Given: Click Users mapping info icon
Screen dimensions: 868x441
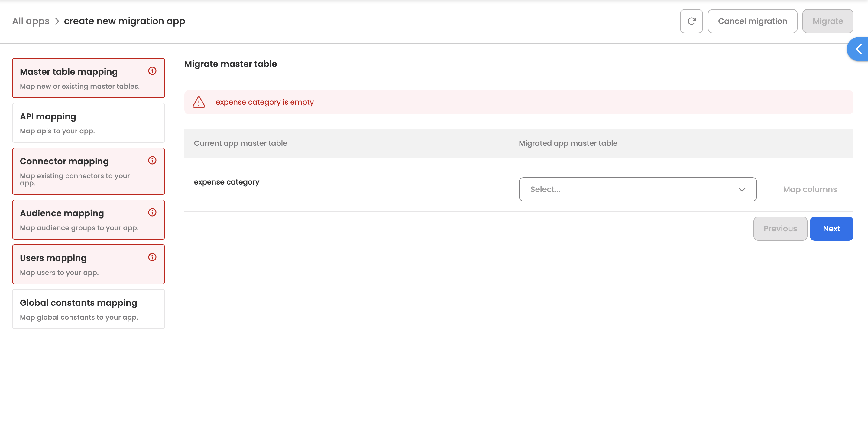Looking at the screenshot, I should point(152,257).
